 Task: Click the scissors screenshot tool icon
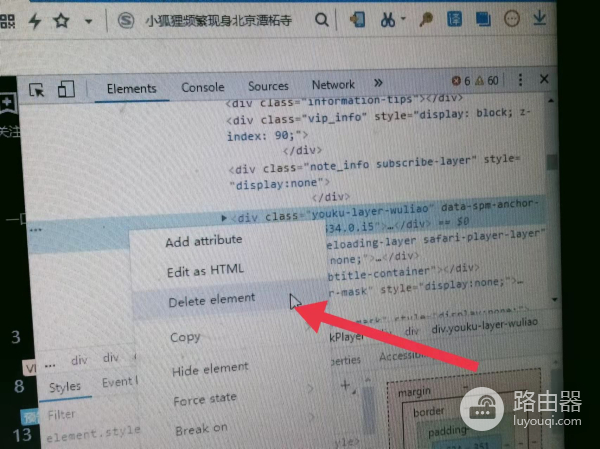[388, 19]
